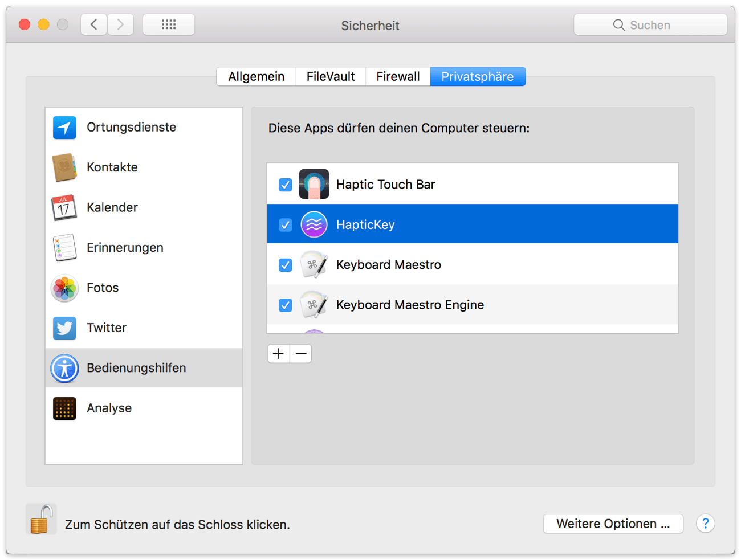Select the Keyboard Maestro Engine row label
This screenshot has width=741, height=560.
click(410, 305)
